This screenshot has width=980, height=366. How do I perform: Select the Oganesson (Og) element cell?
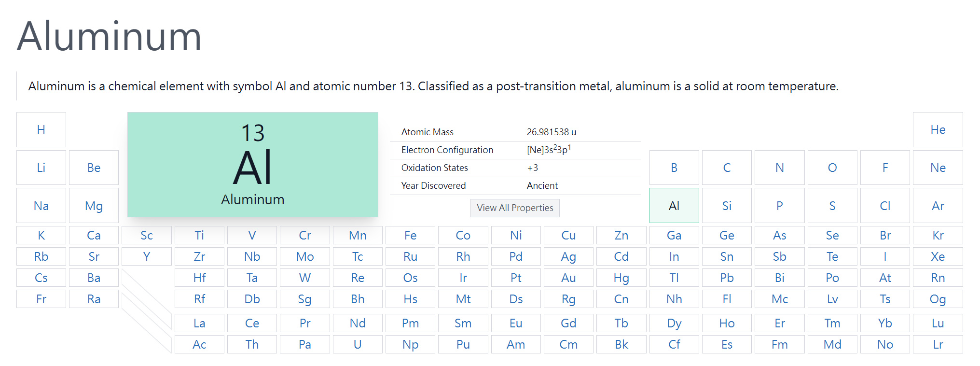938,299
